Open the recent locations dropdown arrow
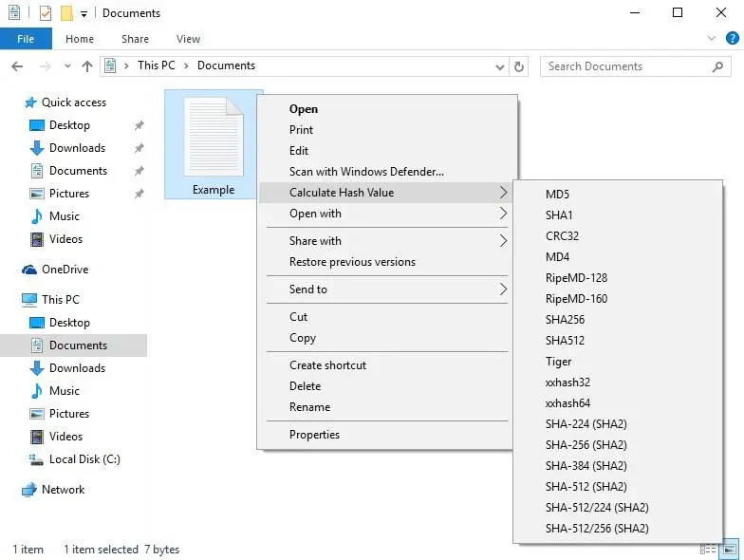The width and height of the screenshot is (744, 560). 66,66
